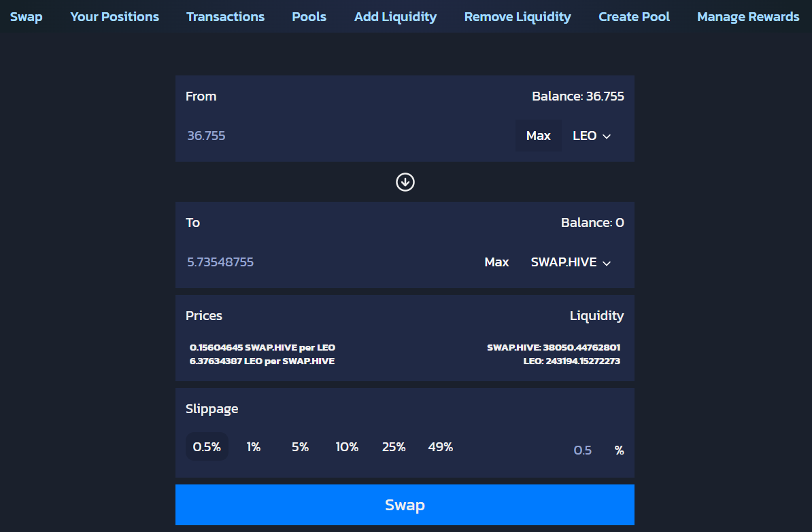This screenshot has width=812, height=532.
Task: Select 0.5% slippage option
Action: (x=207, y=447)
